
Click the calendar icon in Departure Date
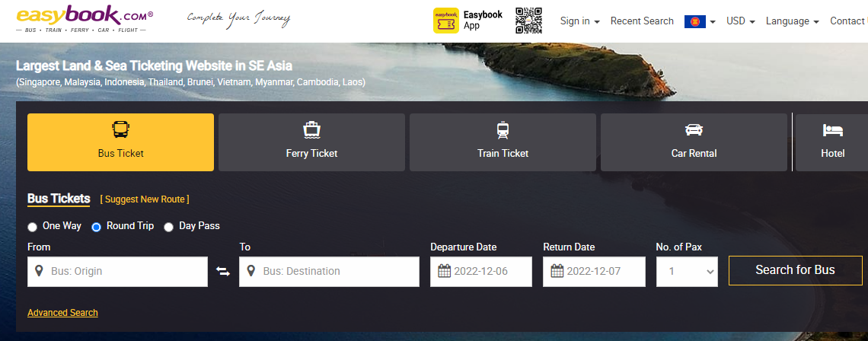[x=445, y=272]
